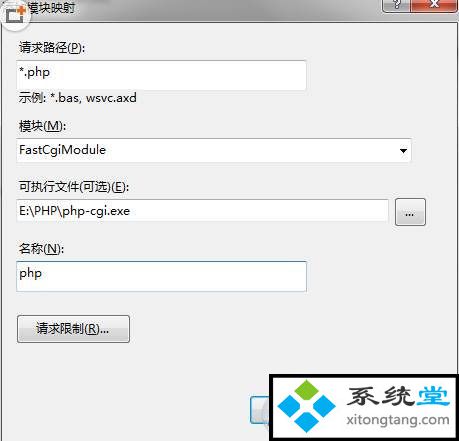Click the 系统堂 diamond logo
Image resolution: width=459 pixels, height=441 pixels.
click(x=306, y=406)
